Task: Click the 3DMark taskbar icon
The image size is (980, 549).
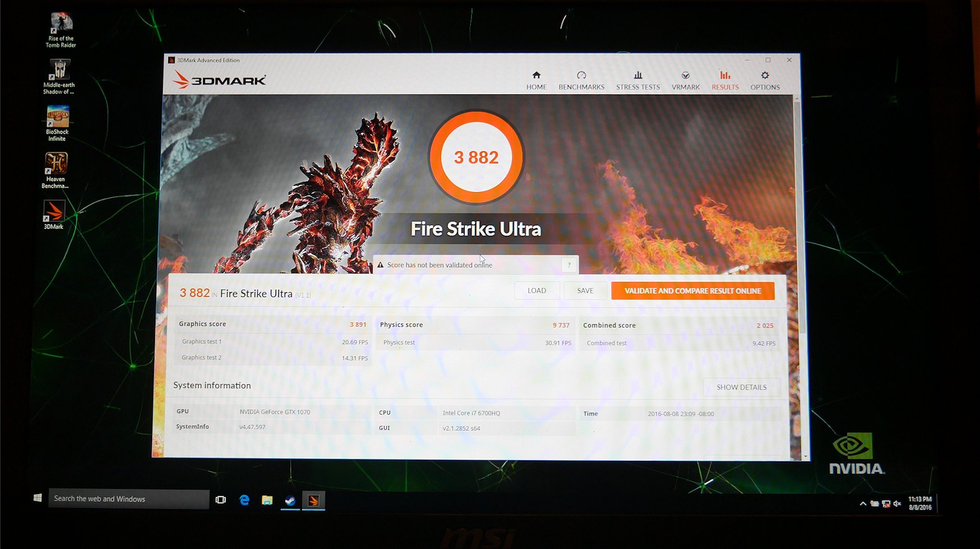Action: 314,501
